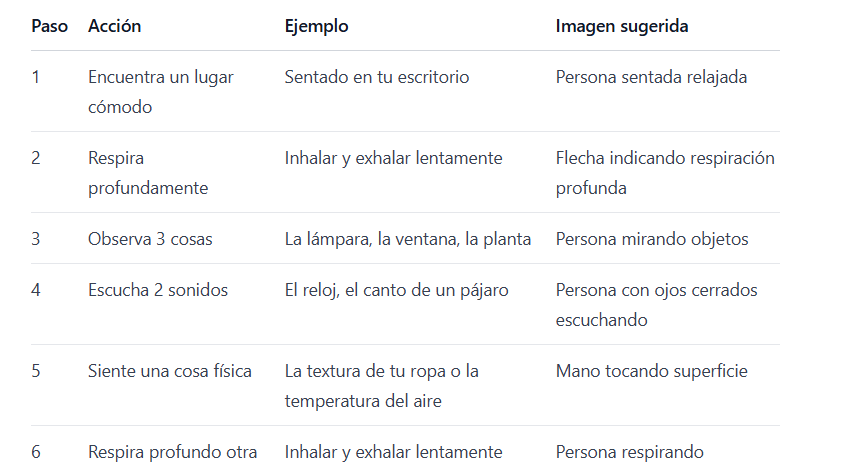Screen dimensions: 847x473
Task: Click the 'Escucha 2 sonidos' cell
Action: pyautogui.click(x=158, y=290)
